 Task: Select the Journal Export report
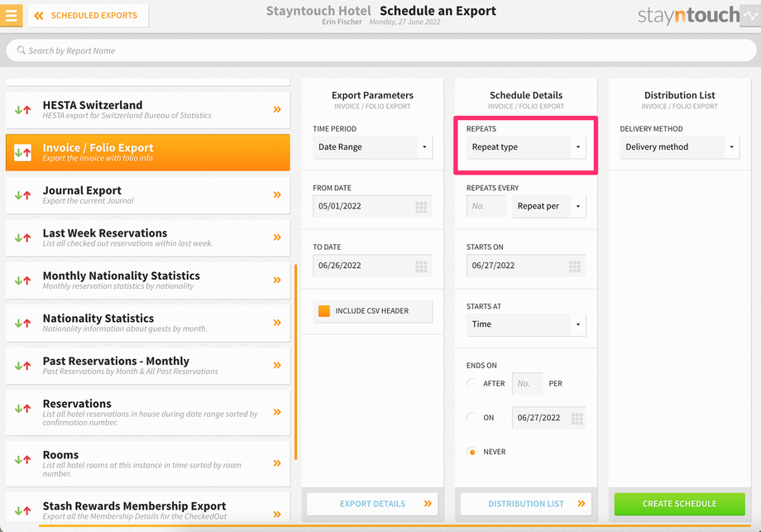pyautogui.click(x=148, y=195)
